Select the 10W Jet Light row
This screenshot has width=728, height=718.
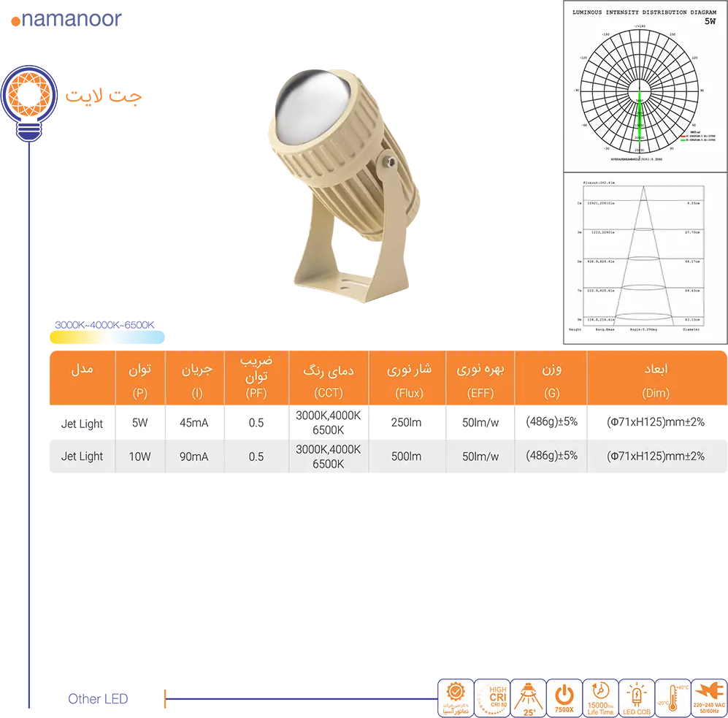coord(388,457)
